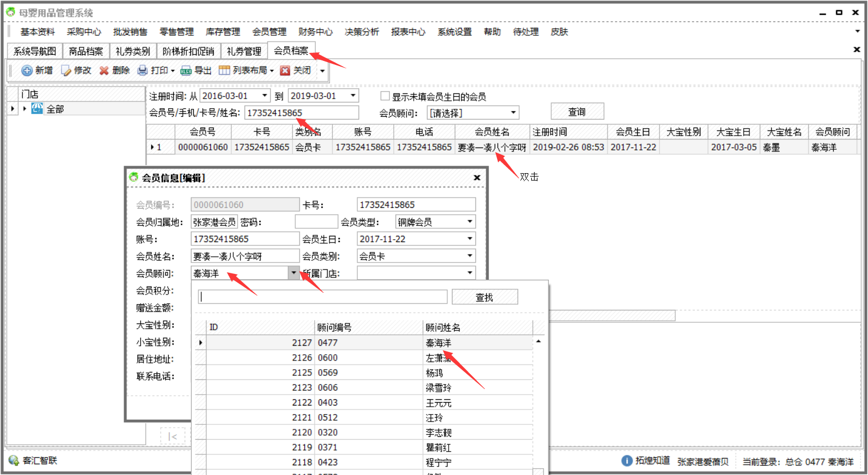The width and height of the screenshot is (868, 475).
Task: Click the advisor search text box
Action: click(323, 297)
